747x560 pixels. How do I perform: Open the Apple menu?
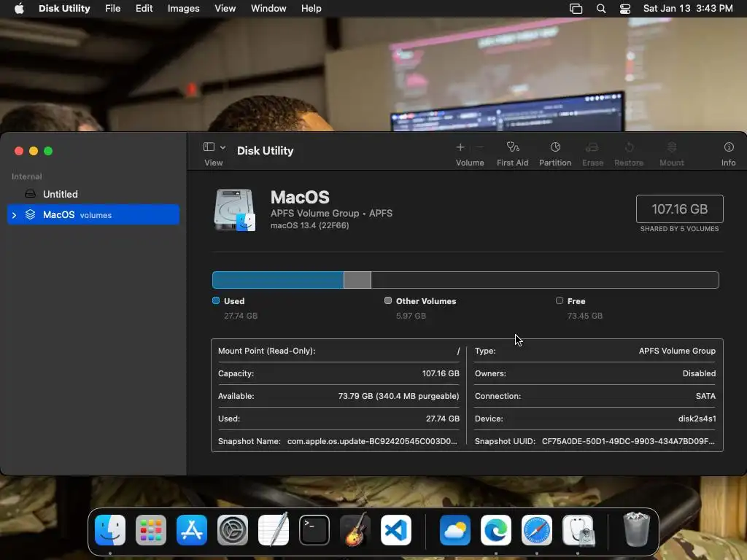pyautogui.click(x=19, y=9)
